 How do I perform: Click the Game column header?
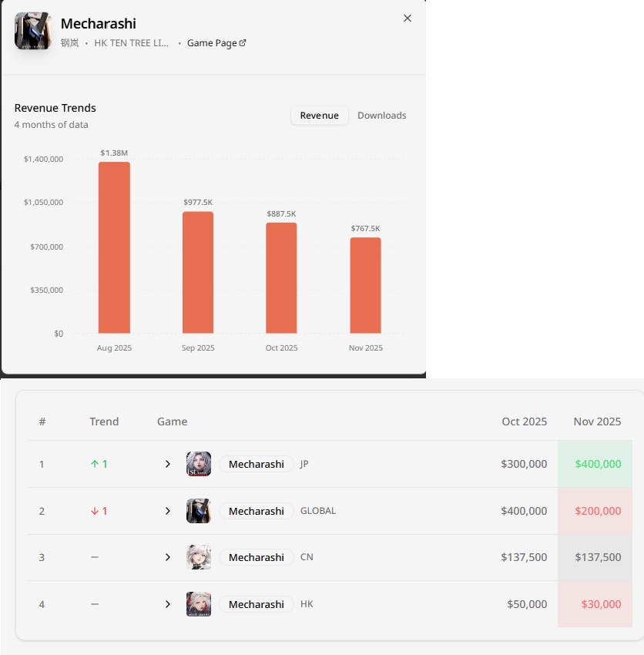[x=172, y=422]
